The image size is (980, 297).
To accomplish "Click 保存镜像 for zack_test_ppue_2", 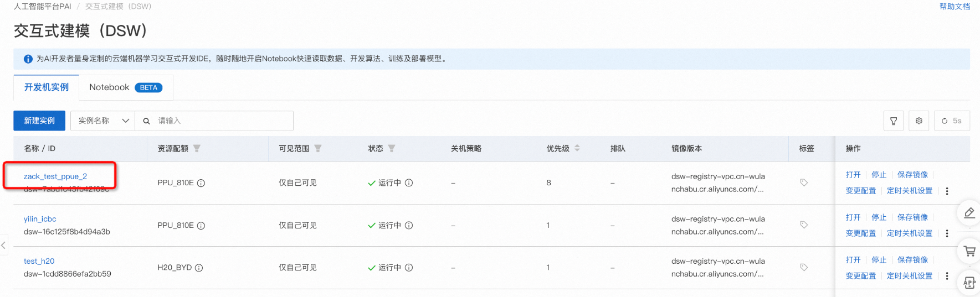I will pyautogui.click(x=912, y=175).
